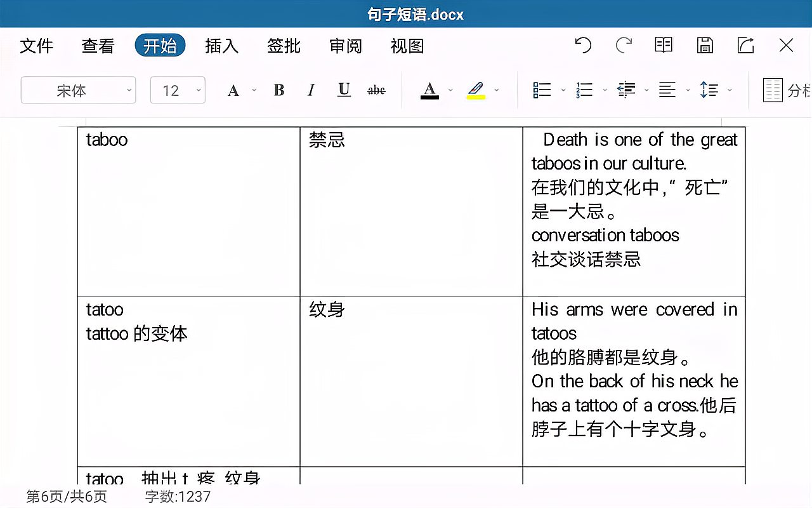This screenshot has height=508, width=812.
Task: Expand the font size A dropdown arrow
Action: 254,90
